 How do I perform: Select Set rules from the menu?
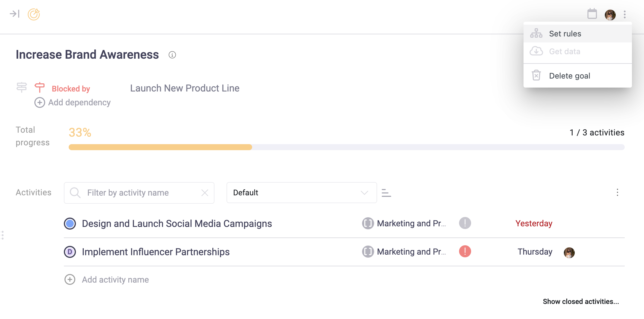[x=565, y=34]
